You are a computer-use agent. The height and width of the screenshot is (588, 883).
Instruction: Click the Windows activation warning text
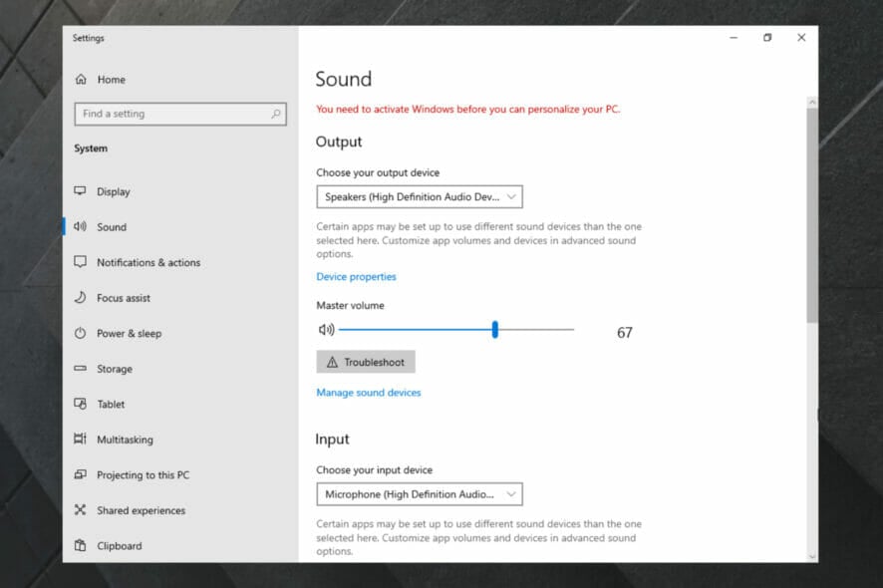pos(467,109)
